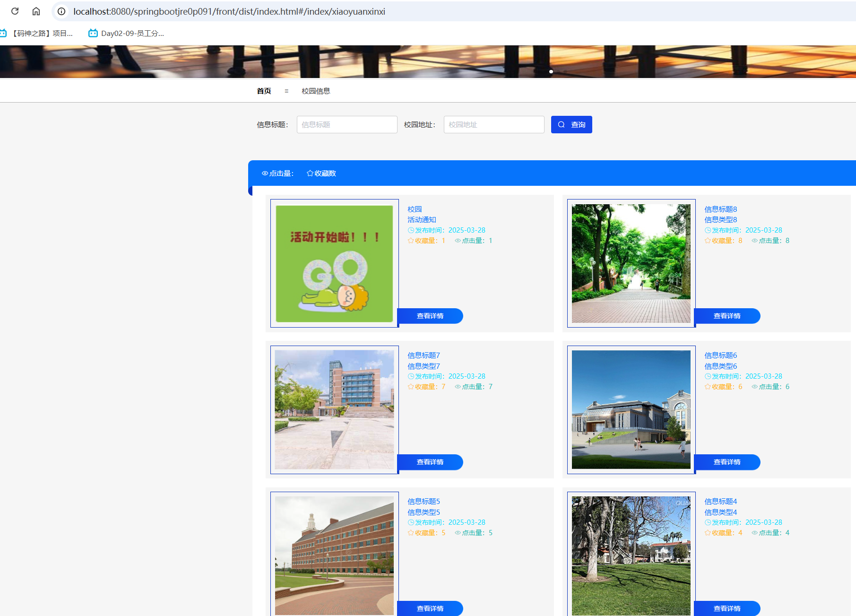Click the clock 发布时间 icon on 校园 card
The image size is (856, 616).
[x=411, y=230]
